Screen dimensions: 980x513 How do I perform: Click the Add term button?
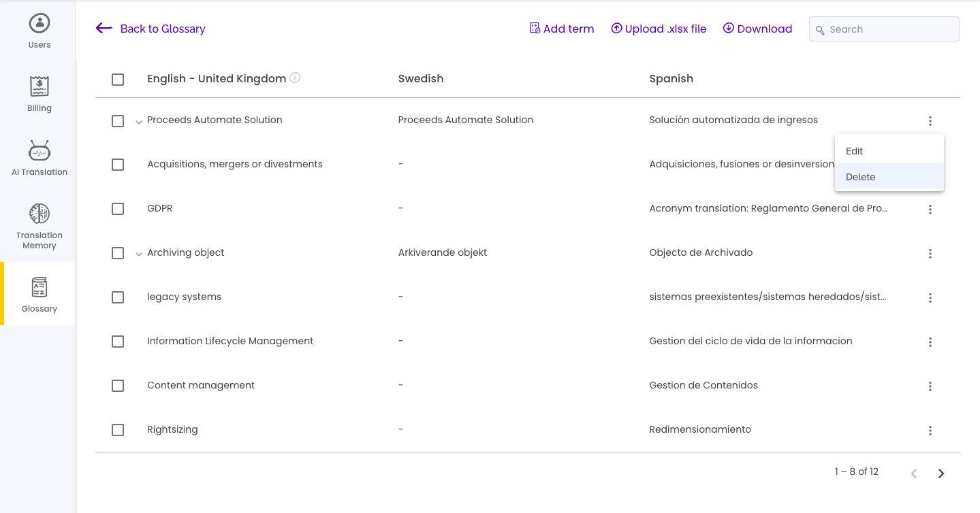point(561,29)
